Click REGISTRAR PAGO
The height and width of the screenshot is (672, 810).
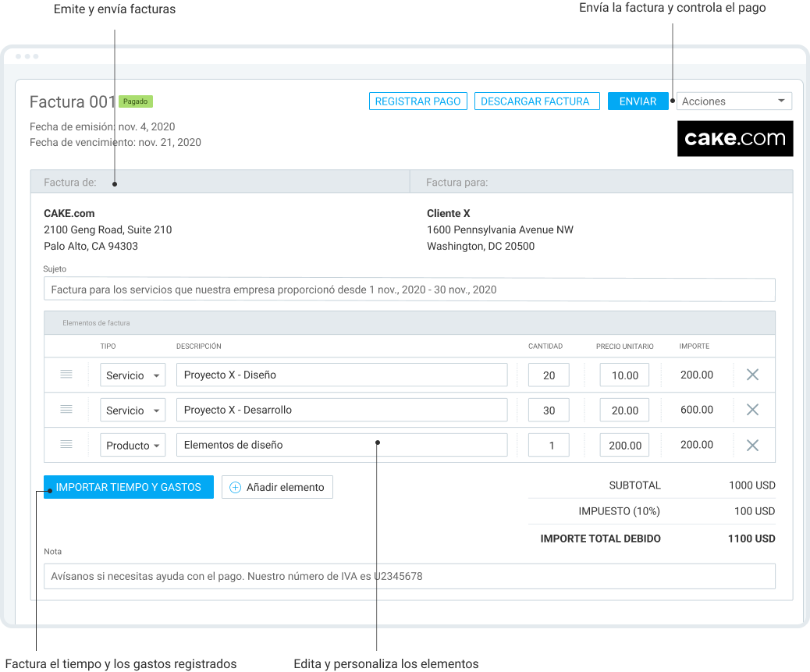pos(417,101)
